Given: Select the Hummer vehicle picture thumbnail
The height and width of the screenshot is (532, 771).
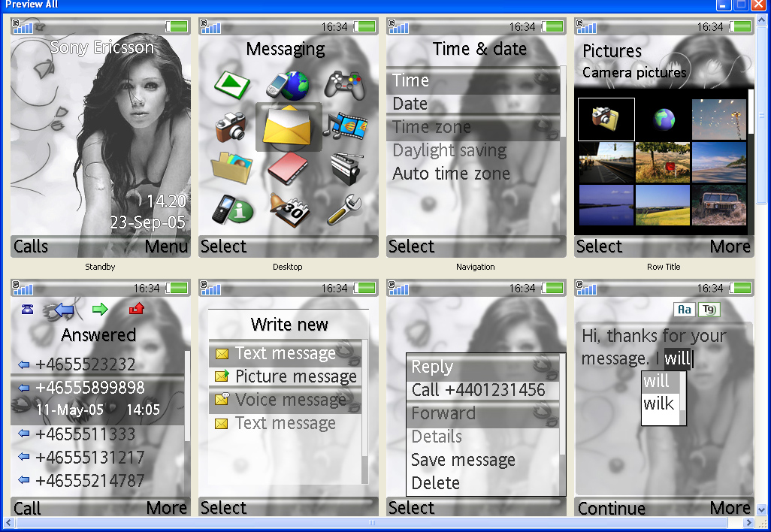Looking at the screenshot, I should [718, 204].
